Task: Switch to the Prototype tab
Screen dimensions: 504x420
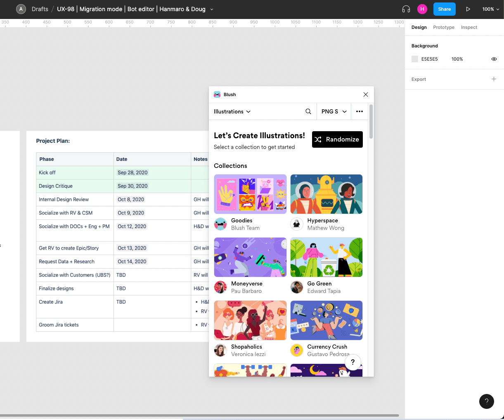Action: (x=444, y=27)
